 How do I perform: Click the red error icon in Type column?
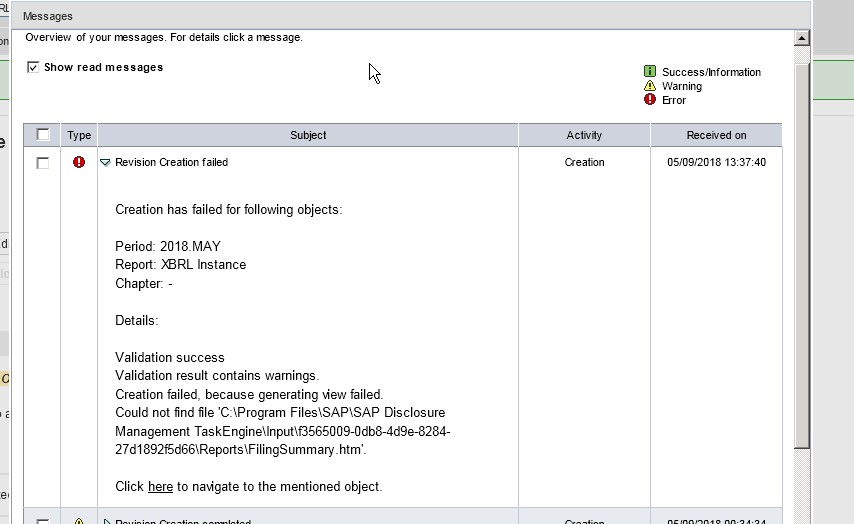(79, 162)
